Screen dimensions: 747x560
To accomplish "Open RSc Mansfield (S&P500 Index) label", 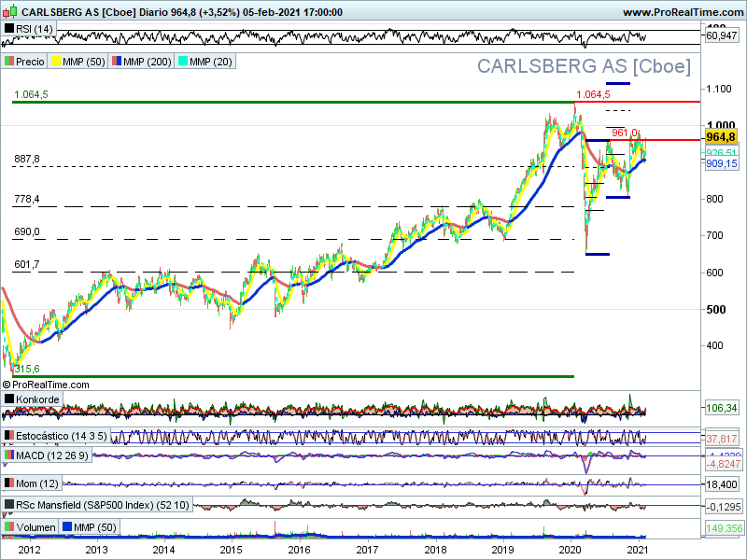I will click(103, 505).
